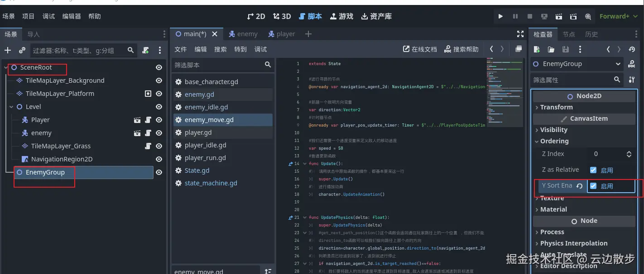Toggle visibility of EnemyGroup node
The height and width of the screenshot is (274, 644).
pyautogui.click(x=159, y=172)
